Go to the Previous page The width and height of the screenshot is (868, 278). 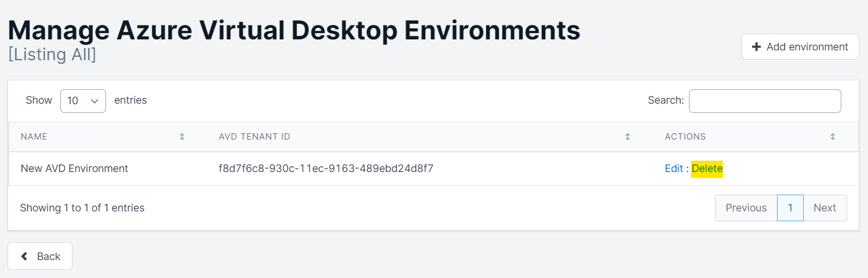[746, 208]
